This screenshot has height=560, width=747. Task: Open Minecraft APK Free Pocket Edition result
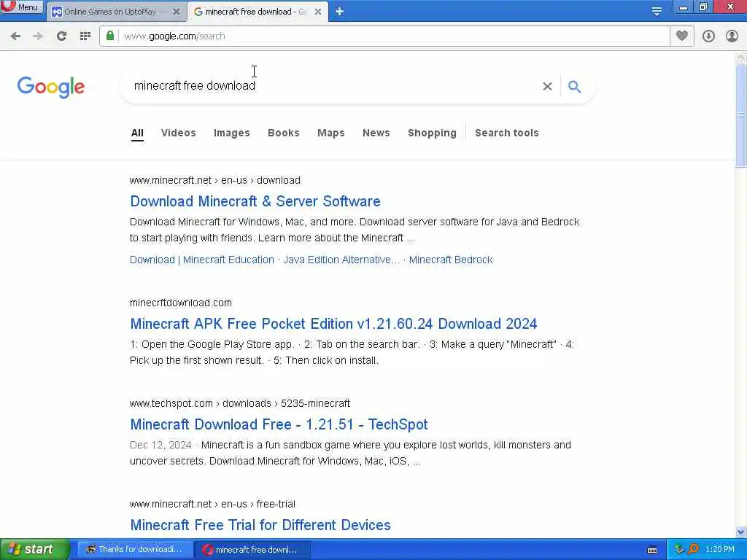[x=333, y=324]
